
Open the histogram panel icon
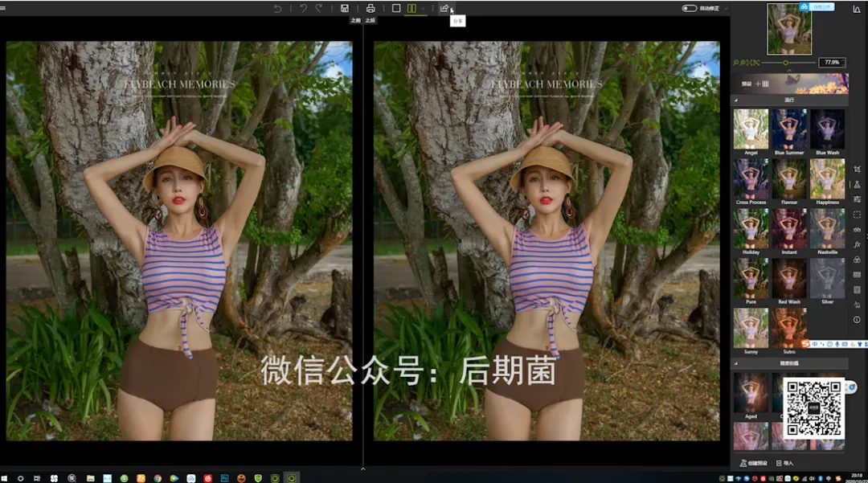pos(857,10)
